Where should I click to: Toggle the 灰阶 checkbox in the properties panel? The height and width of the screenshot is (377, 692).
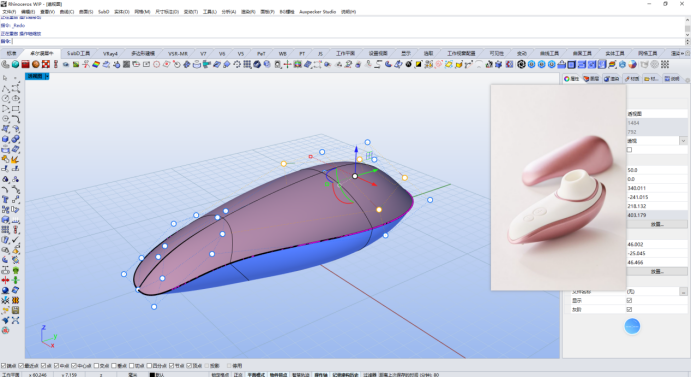pos(629,309)
